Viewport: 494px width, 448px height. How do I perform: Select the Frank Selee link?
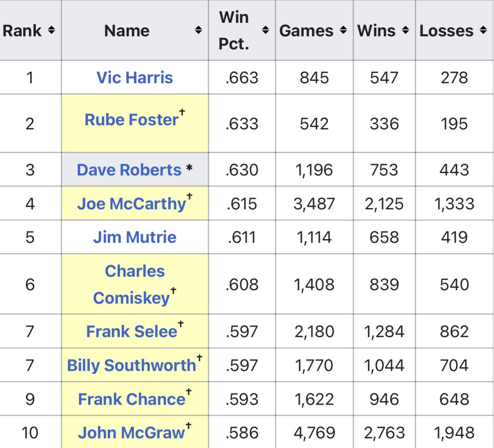click(130, 332)
